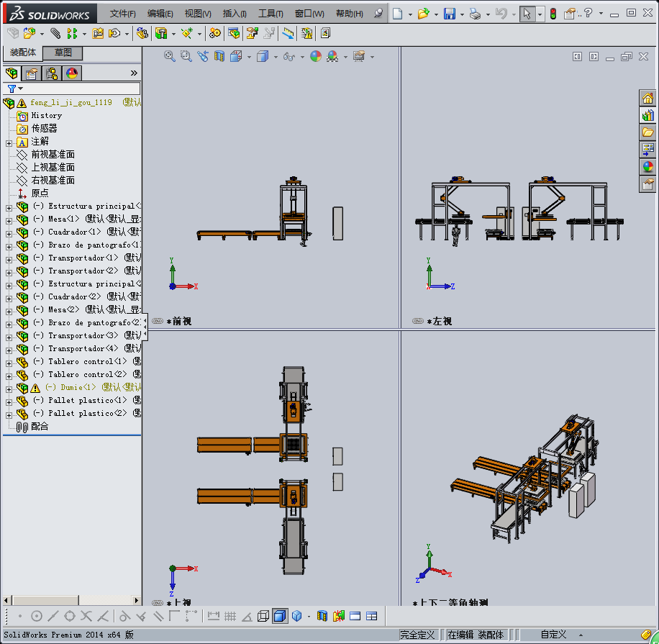Toggle the link views icon beside 前视
The image size is (659, 644).
(158, 322)
